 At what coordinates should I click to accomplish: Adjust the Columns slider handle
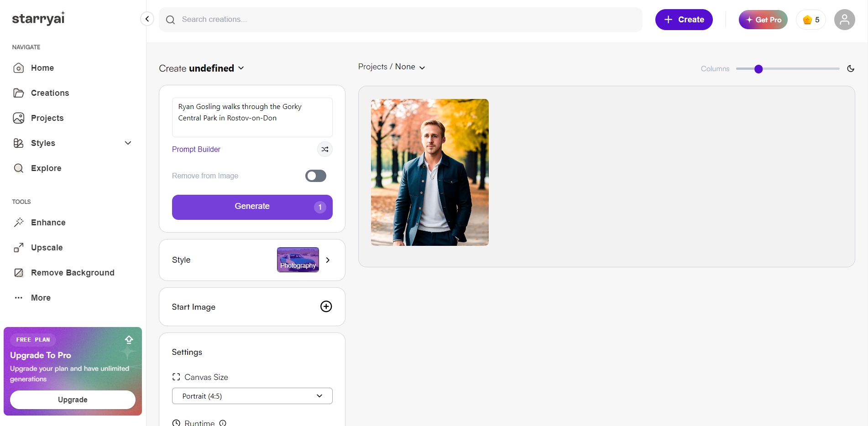758,69
